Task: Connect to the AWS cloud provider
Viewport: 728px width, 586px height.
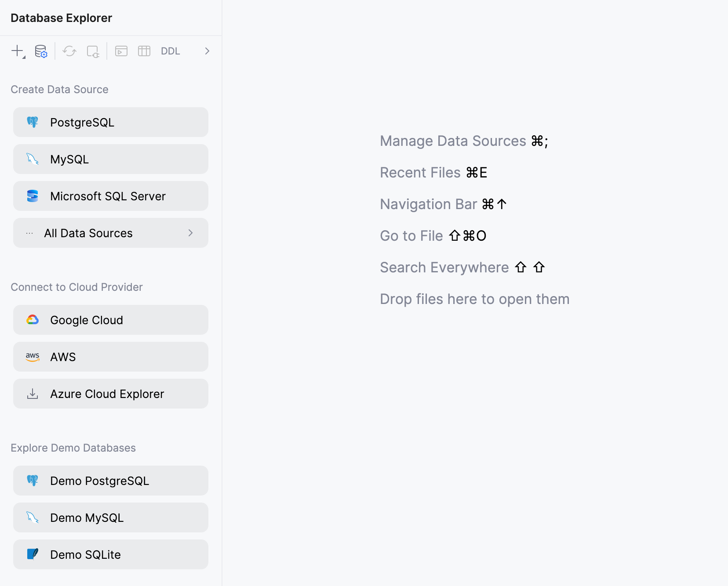Action: [111, 357]
